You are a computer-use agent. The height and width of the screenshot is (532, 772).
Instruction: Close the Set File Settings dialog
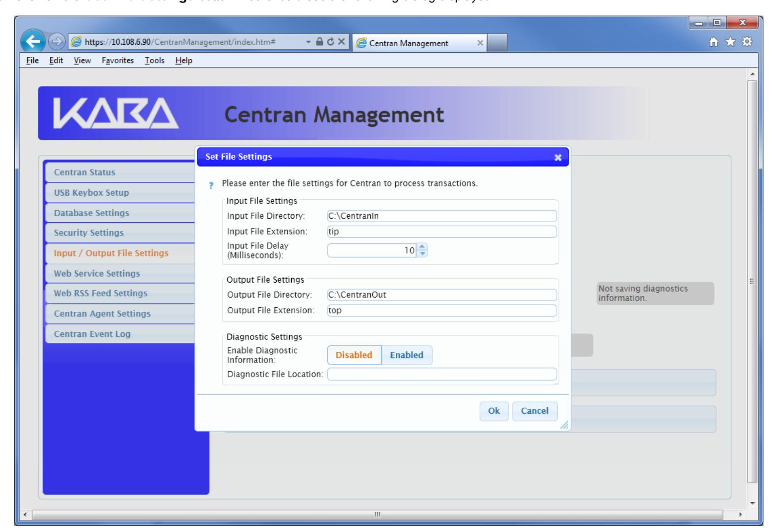point(558,157)
